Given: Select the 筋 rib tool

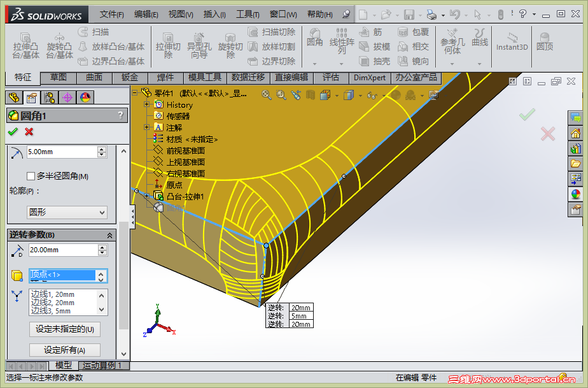Looking at the screenshot, I should [x=370, y=32].
